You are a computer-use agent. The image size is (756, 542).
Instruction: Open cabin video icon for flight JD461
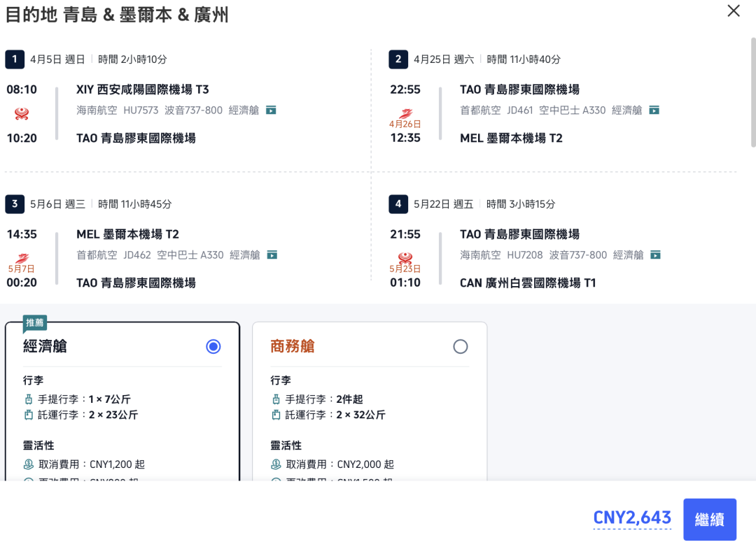pyautogui.click(x=653, y=109)
